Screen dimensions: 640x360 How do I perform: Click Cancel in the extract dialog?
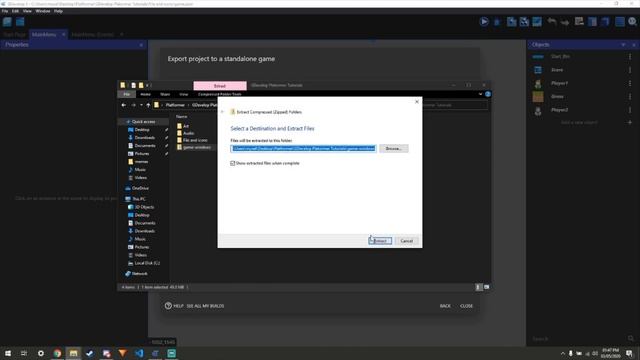pyautogui.click(x=407, y=241)
